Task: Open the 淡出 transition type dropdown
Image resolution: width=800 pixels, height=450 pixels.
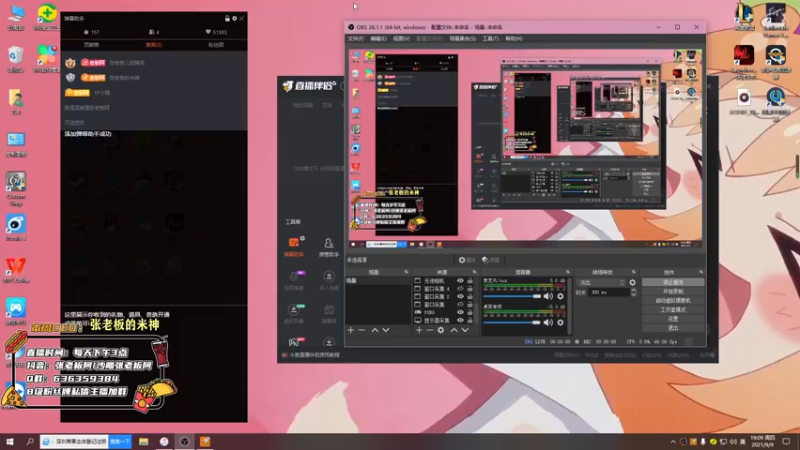Action: pos(601,282)
